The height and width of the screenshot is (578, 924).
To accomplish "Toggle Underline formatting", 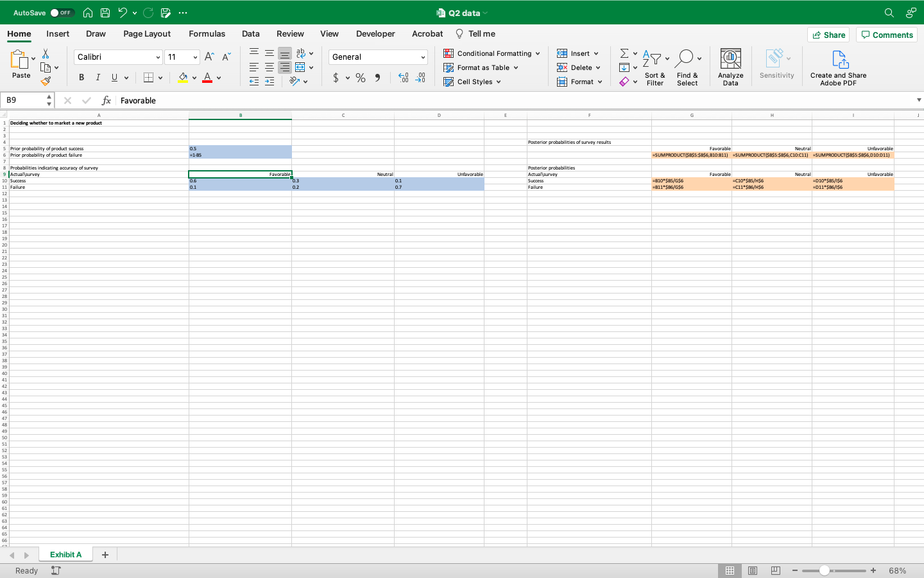I will point(114,78).
